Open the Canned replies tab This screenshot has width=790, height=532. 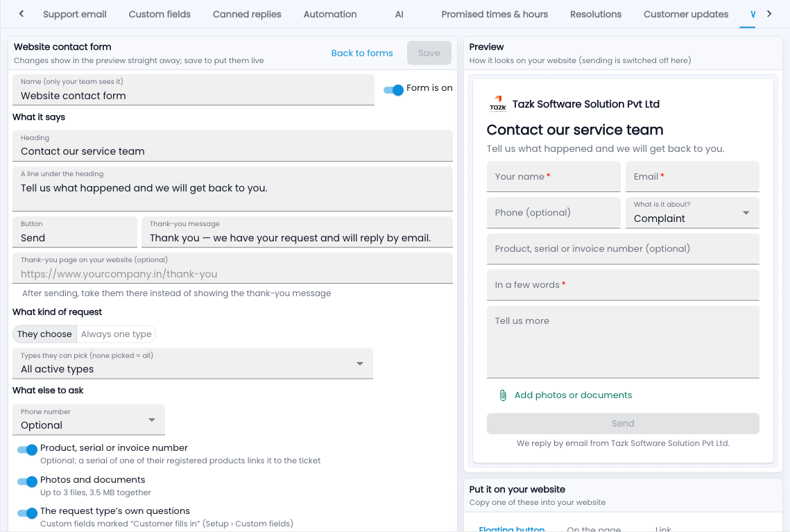(247, 14)
